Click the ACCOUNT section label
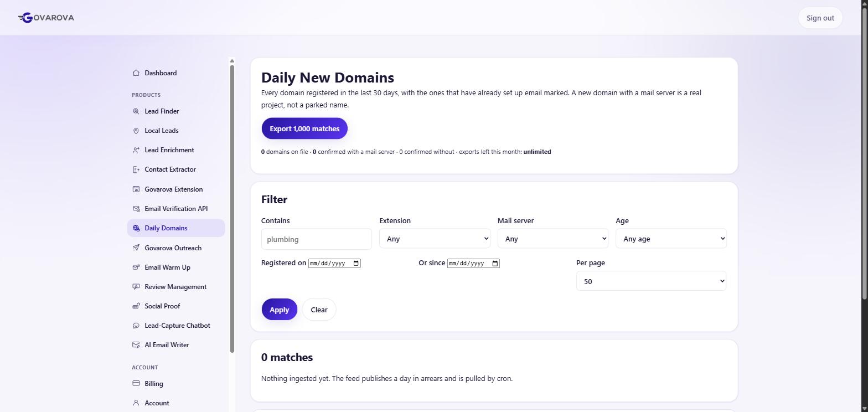 coord(145,367)
